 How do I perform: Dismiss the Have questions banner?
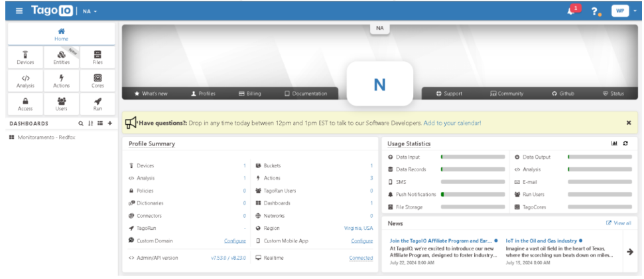point(629,123)
